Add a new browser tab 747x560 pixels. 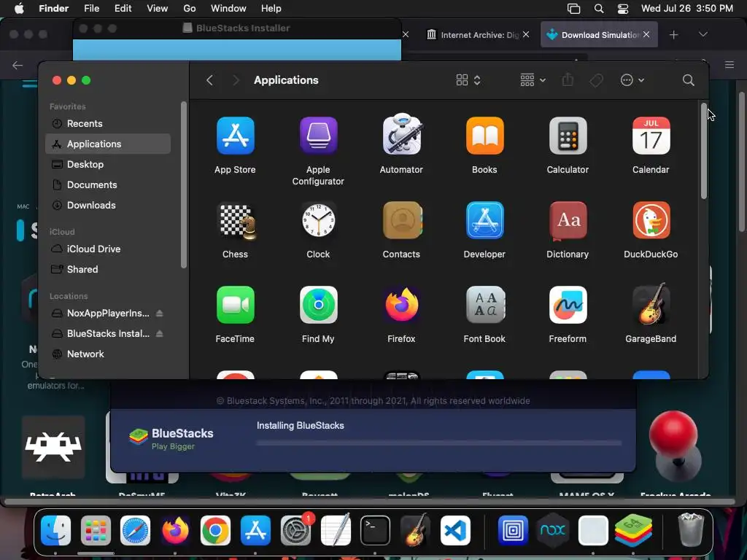(x=673, y=35)
